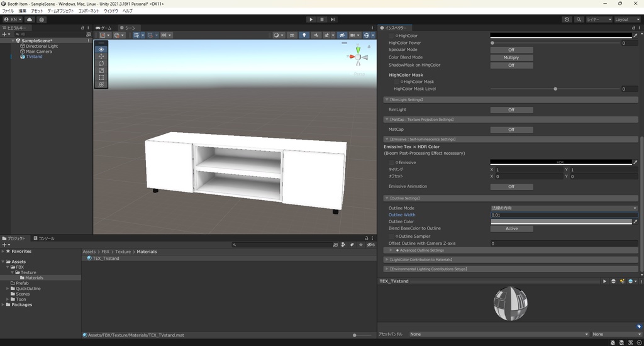Click the Outline Width input field
The image size is (644, 346).
pyautogui.click(x=564, y=215)
